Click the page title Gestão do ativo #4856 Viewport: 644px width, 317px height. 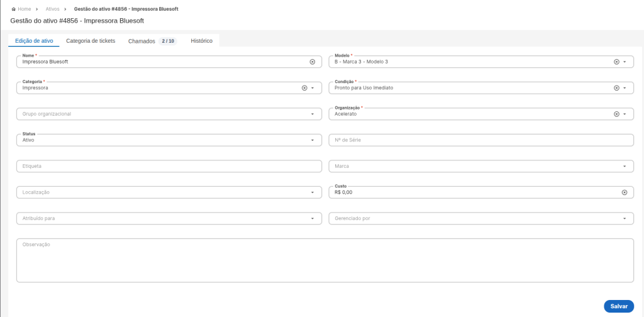click(77, 21)
